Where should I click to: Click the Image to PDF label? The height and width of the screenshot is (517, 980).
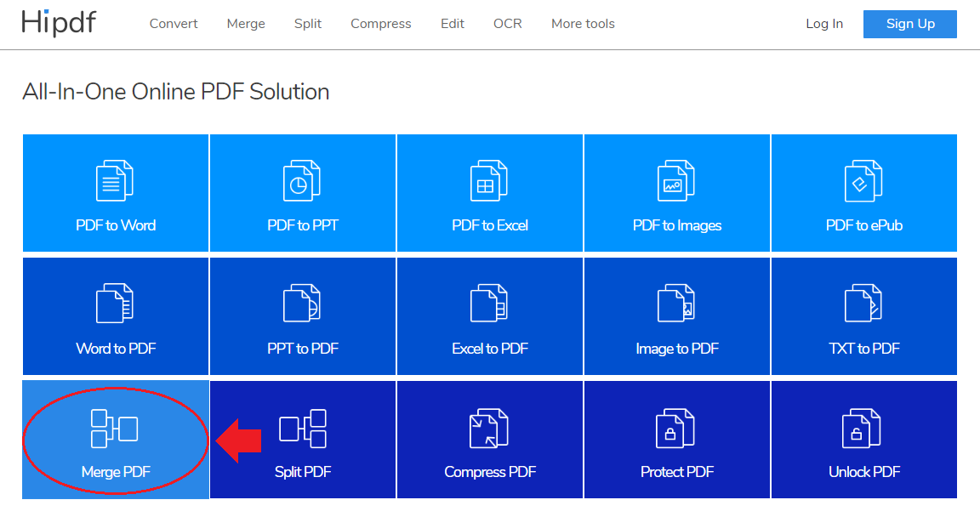click(677, 349)
